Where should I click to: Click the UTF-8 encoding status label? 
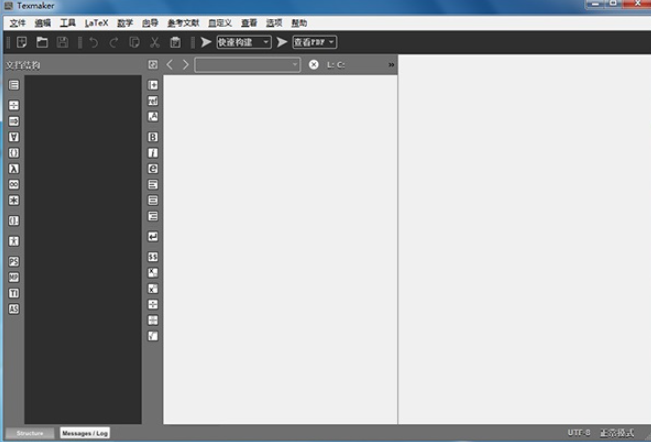point(579,432)
